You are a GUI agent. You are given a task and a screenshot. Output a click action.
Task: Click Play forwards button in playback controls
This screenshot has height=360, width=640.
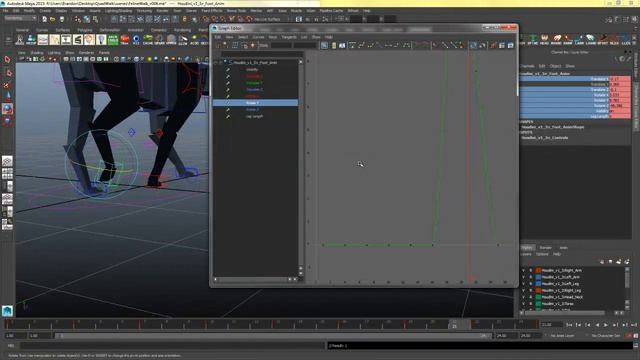click(606, 325)
